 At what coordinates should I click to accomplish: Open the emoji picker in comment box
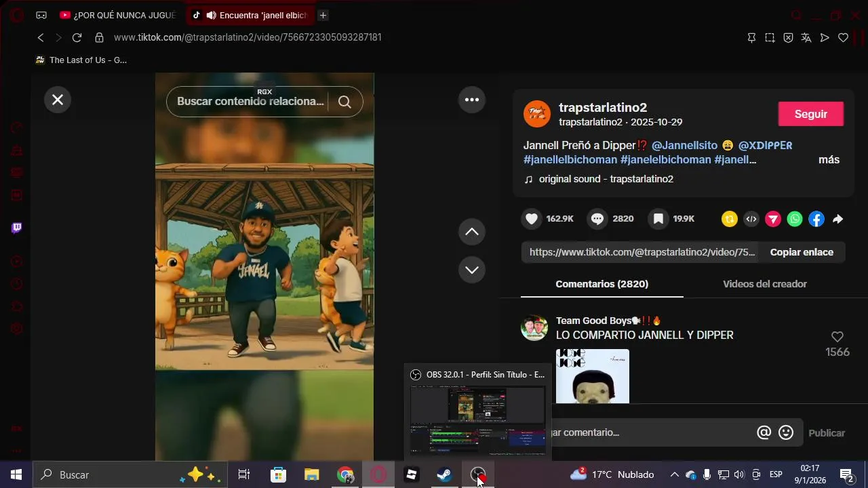point(786,432)
